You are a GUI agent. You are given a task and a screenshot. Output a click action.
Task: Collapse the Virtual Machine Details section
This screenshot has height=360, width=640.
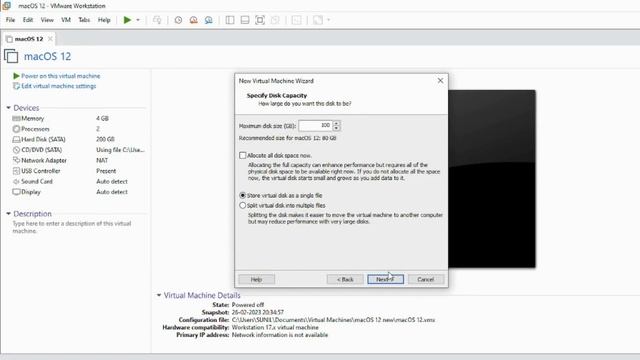[159, 295]
